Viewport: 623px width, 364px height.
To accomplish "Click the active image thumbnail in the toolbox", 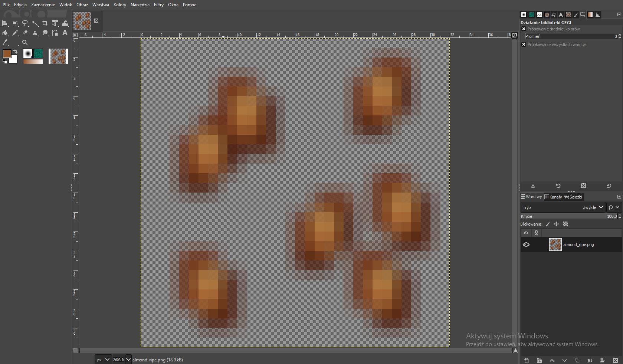I will [x=58, y=56].
